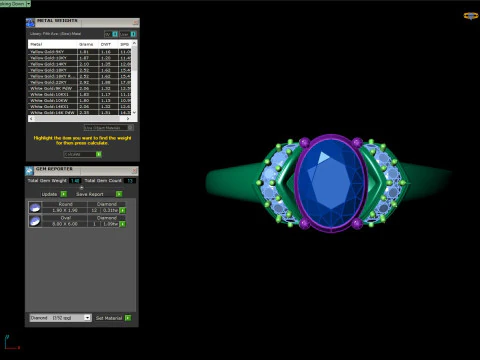Viewport: 480px width, 360px height.
Task: Click the 1.09tw weight cell
Action: click(x=110, y=224)
